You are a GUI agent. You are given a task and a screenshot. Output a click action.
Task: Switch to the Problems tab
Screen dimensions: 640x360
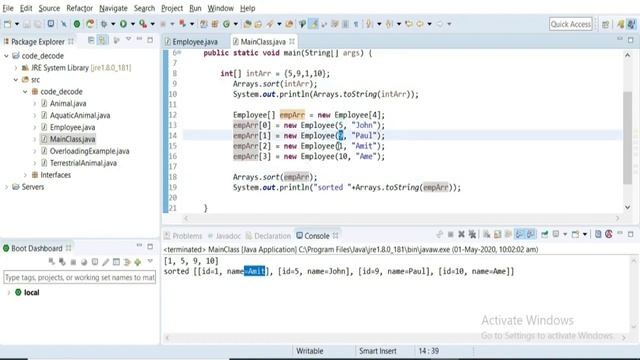tap(183, 236)
